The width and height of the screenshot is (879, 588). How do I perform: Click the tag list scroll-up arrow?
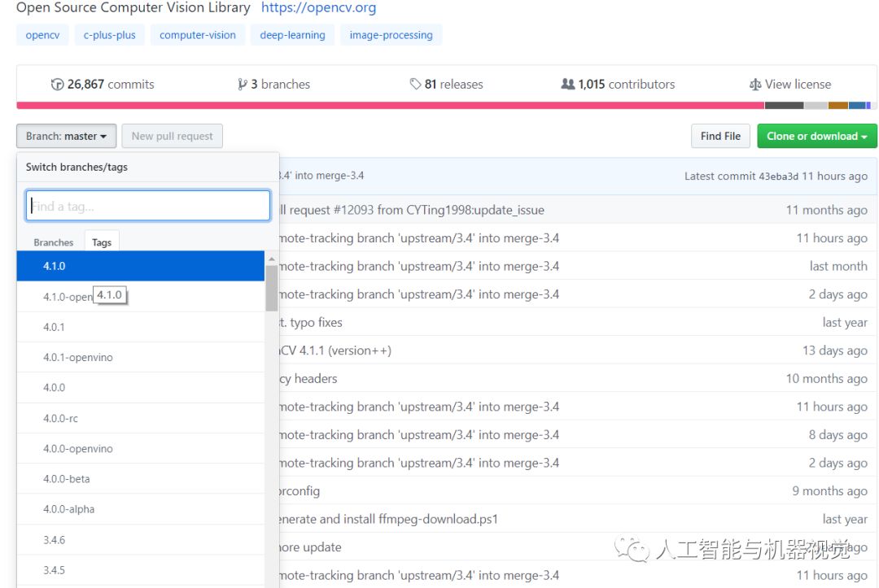pyautogui.click(x=272, y=259)
